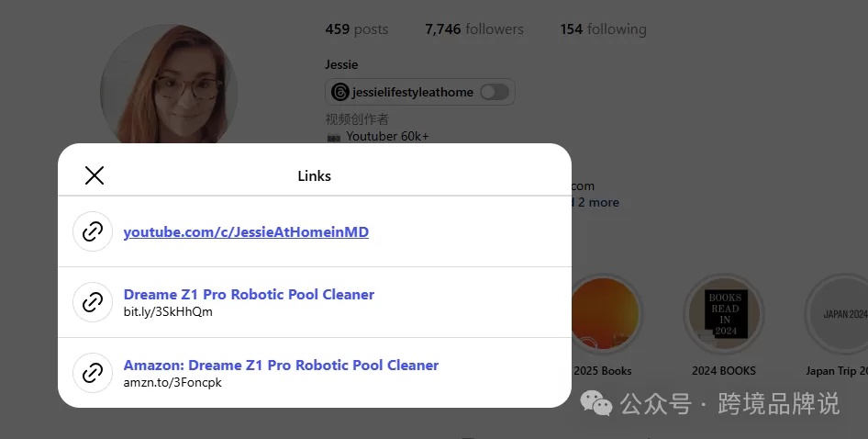Open the youtube.com/c/JessieAtHomeinMD link

click(x=246, y=232)
